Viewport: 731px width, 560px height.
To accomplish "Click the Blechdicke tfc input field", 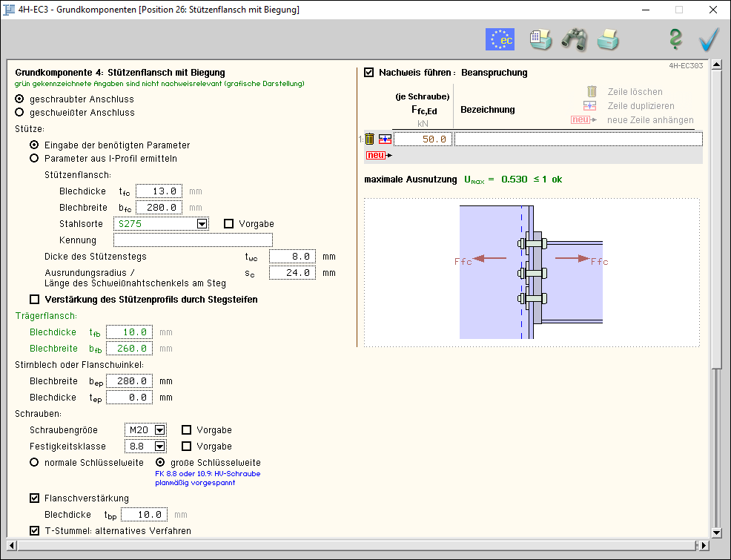I will pyautogui.click(x=159, y=191).
